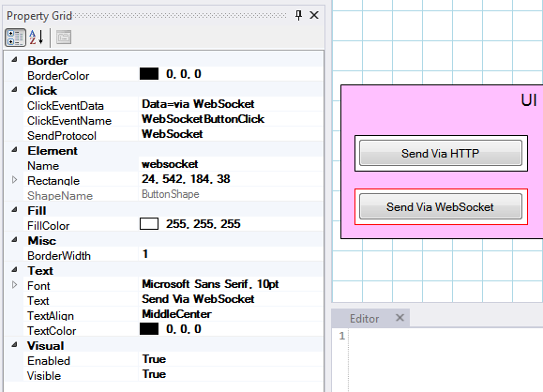Expand the Rectangle property
Screen dimensions: 543x392
pyautogui.click(x=14, y=180)
